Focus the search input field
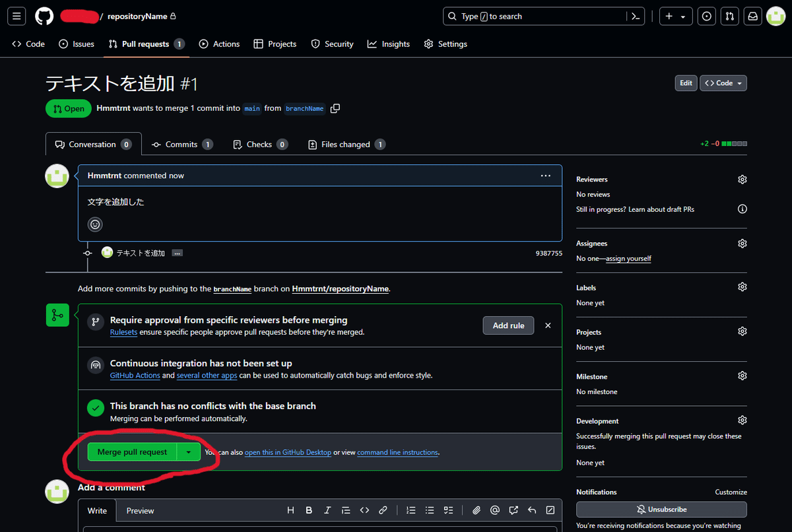This screenshot has height=532, width=792. (x=534, y=16)
